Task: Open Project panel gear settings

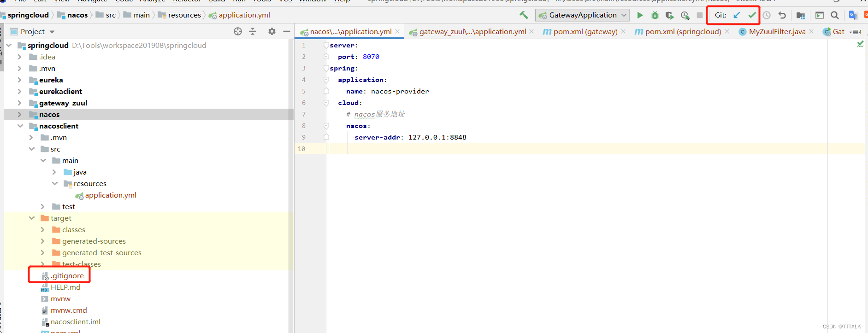Action: point(272,31)
